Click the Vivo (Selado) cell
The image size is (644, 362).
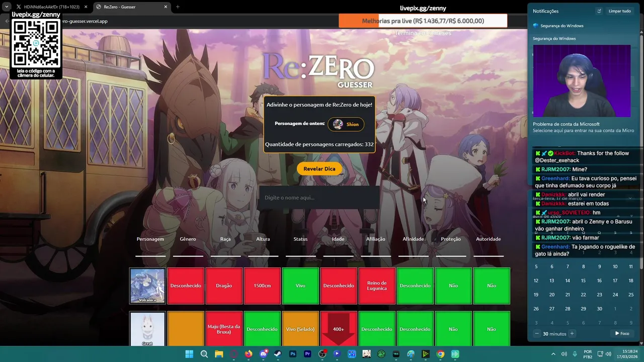pyautogui.click(x=300, y=329)
